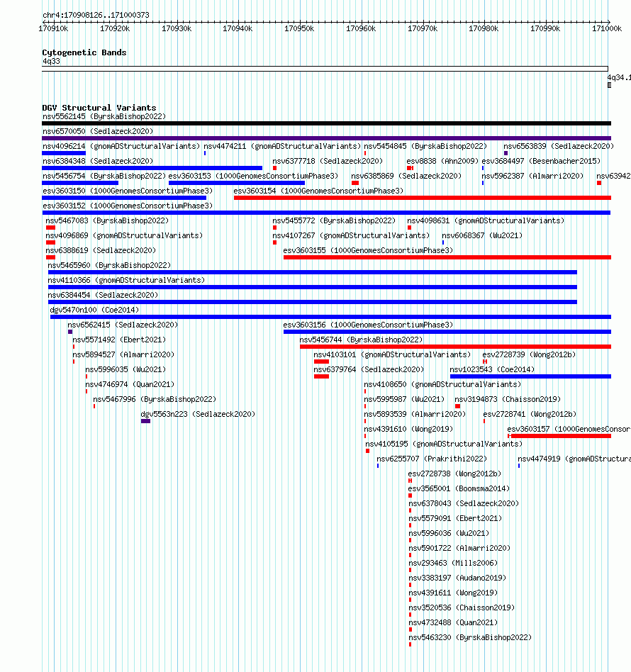
Task: Select esv2728738 (Wong2012b) label
Action: coord(455,474)
